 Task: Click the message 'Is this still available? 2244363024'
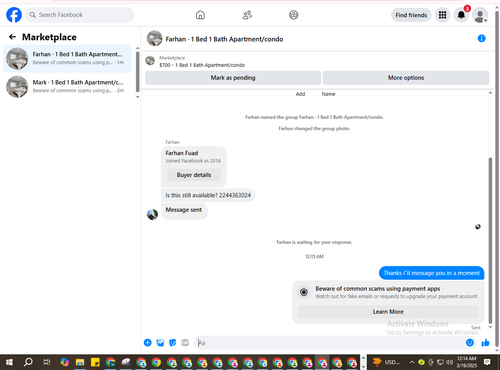click(208, 195)
